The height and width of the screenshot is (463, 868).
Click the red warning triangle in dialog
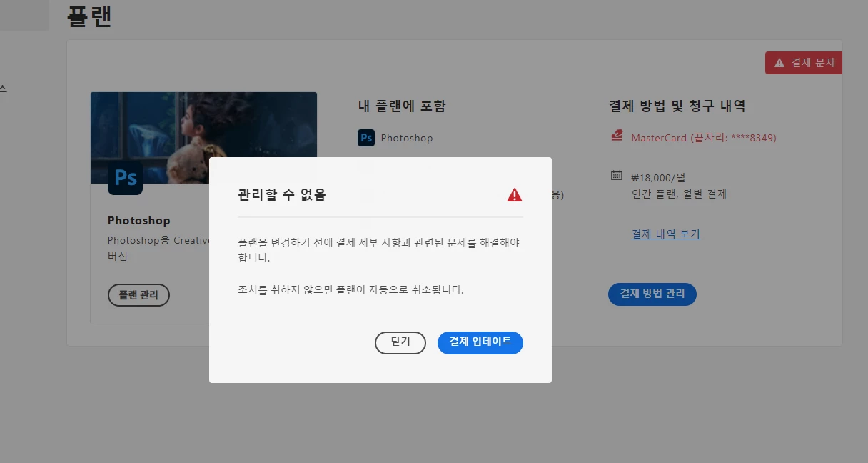pos(515,195)
